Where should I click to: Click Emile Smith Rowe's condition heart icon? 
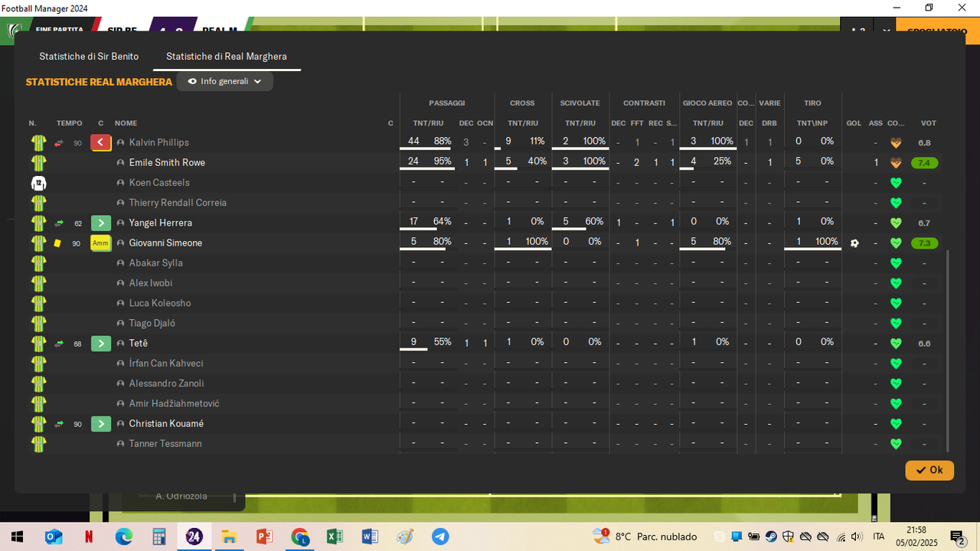click(x=896, y=163)
